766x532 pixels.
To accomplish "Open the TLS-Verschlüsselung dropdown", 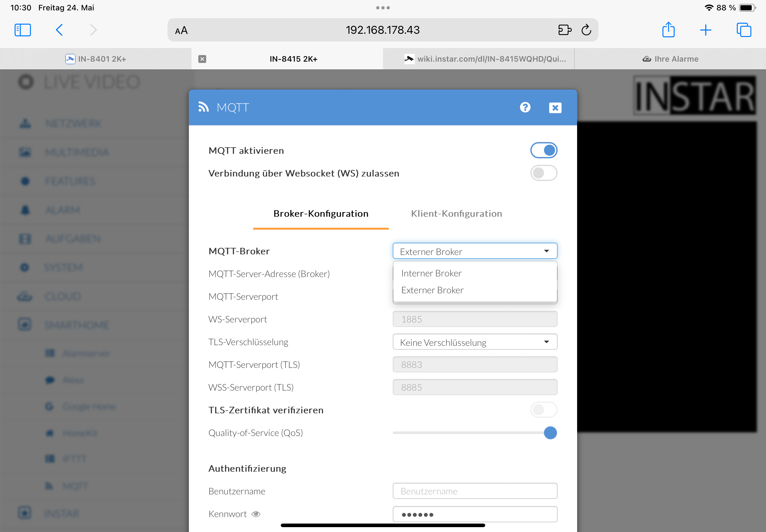I will tap(475, 342).
